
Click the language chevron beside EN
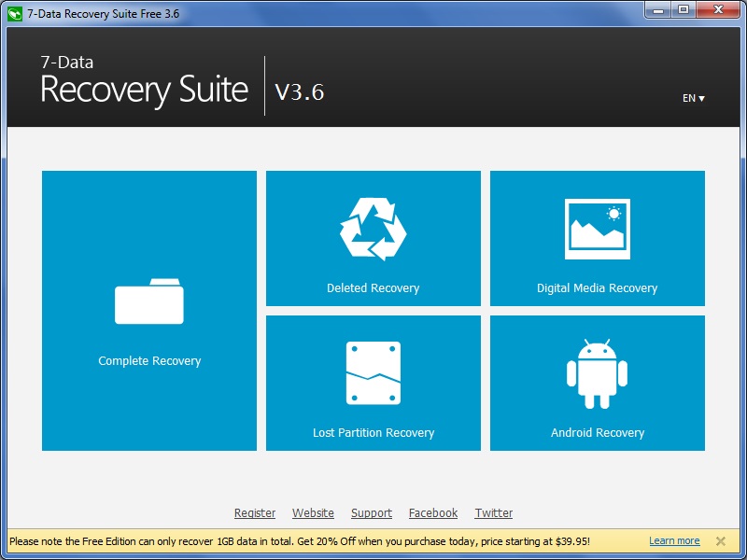tap(703, 97)
